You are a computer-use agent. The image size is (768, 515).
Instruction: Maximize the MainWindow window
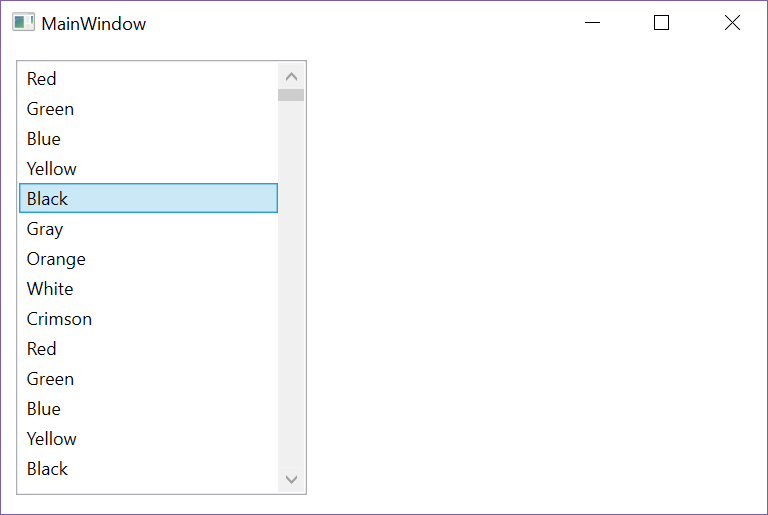pyautogui.click(x=661, y=23)
